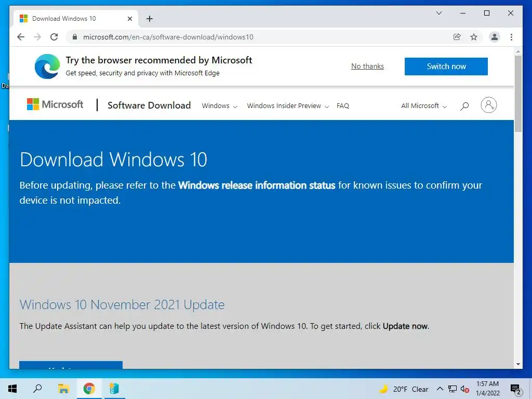Open File Explorer from the taskbar
Viewport: 532px width, 399px height.
click(x=63, y=389)
